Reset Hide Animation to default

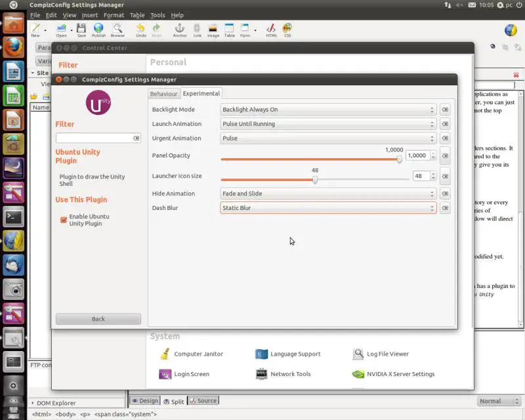[x=445, y=194]
